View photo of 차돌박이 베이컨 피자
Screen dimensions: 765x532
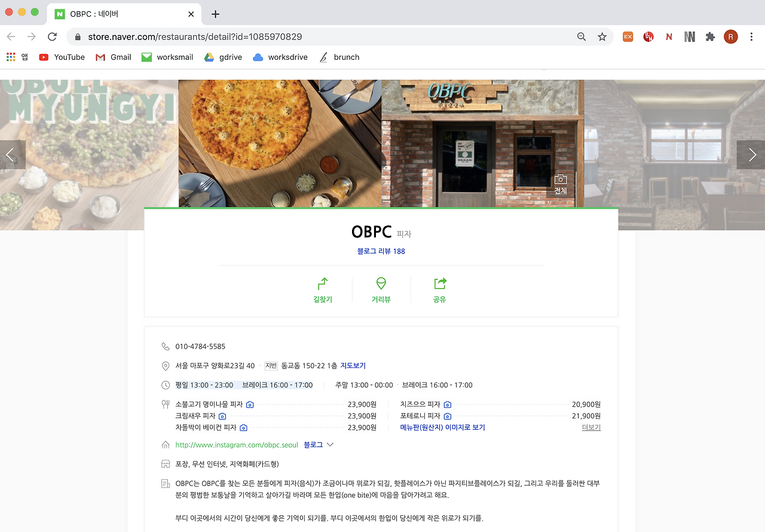point(243,428)
